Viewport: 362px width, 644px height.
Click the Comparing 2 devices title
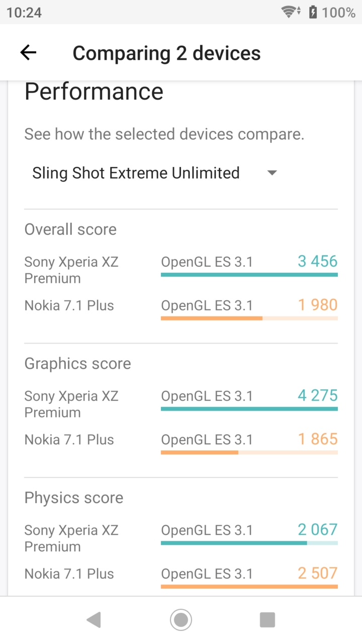(166, 53)
